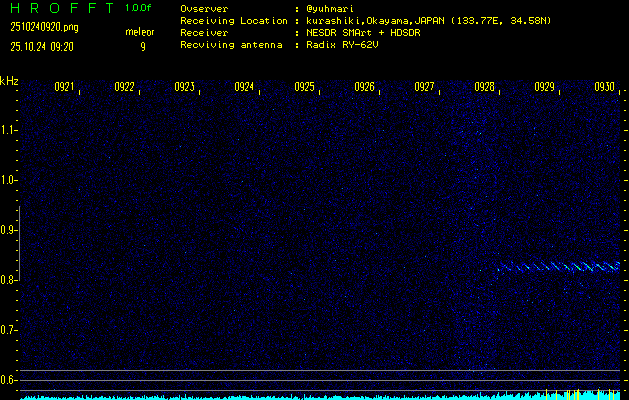Click the 0.8 kHz axis label
The height and width of the screenshot is (400, 629).
click(7, 280)
